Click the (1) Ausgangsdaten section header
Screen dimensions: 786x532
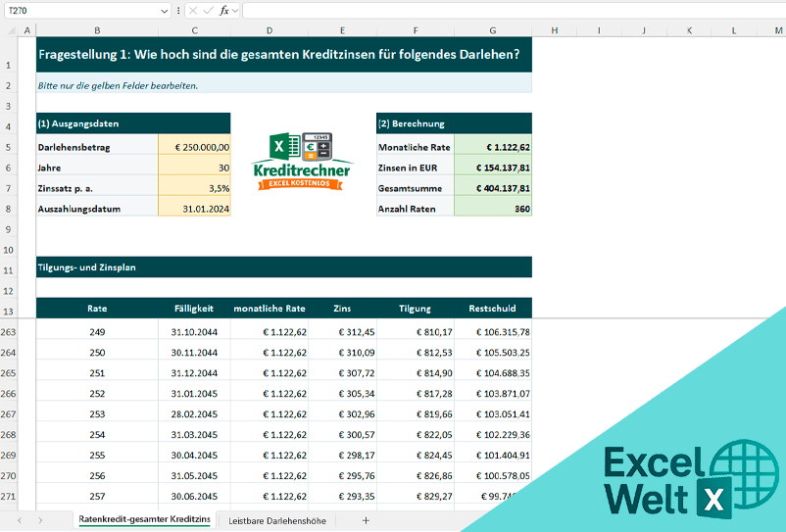pos(133,123)
